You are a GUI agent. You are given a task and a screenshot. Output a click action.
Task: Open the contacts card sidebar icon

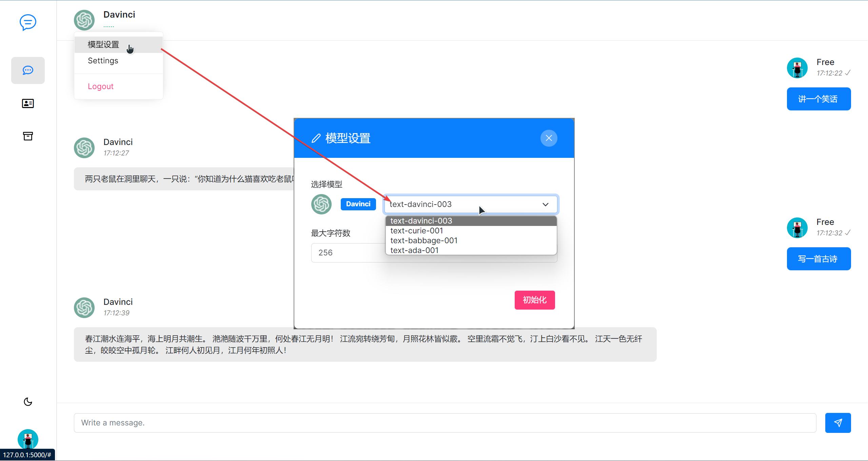click(28, 103)
